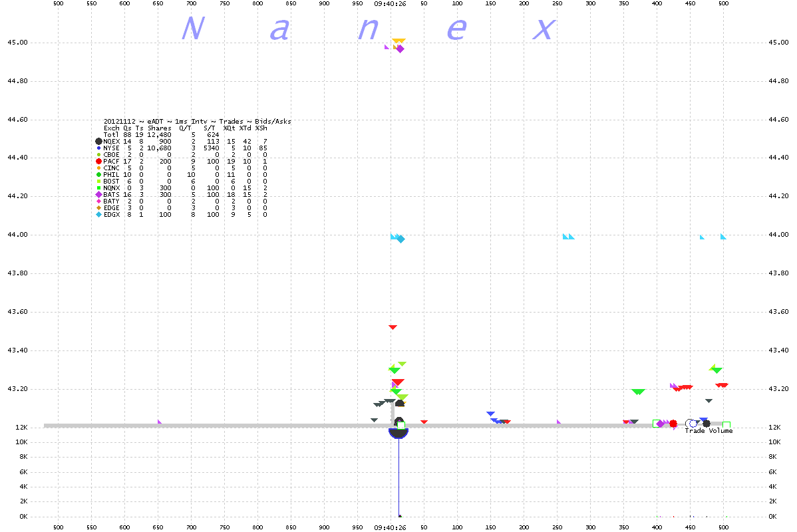
Task: Select the blue half-circle NYSE volume marker
Action: [x=398, y=434]
